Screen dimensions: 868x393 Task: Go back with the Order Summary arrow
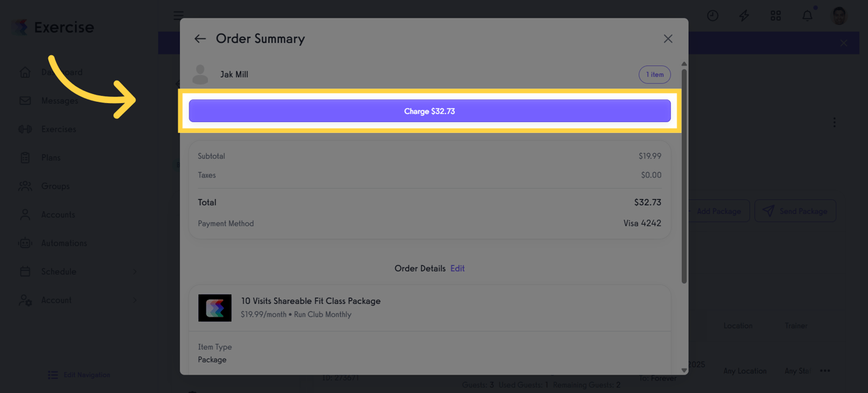[x=200, y=39]
